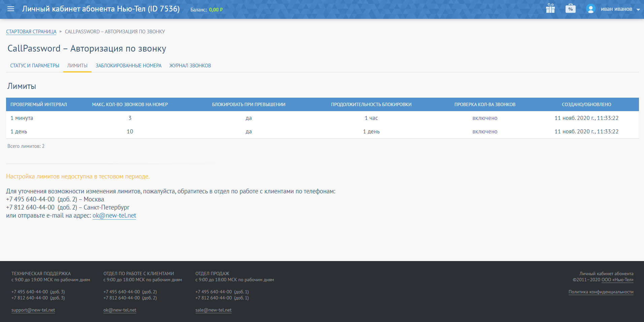Toggle включено in the 1 день row
This screenshot has height=322, width=644.
[x=485, y=132]
